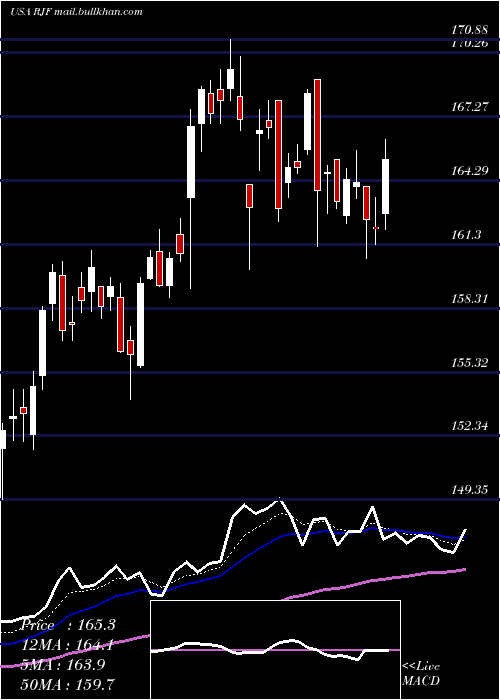The image size is (500, 700).
Task: Open the MACD inset chart box
Action: [x=275, y=650]
